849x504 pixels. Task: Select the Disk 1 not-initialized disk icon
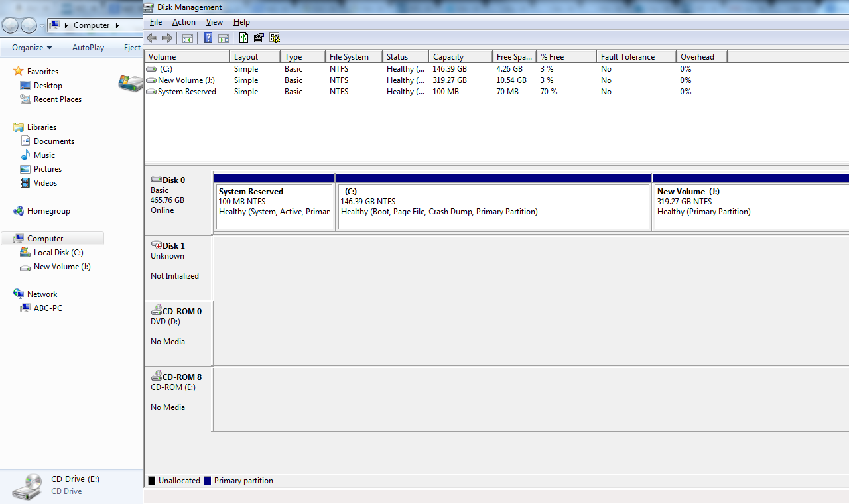157,245
